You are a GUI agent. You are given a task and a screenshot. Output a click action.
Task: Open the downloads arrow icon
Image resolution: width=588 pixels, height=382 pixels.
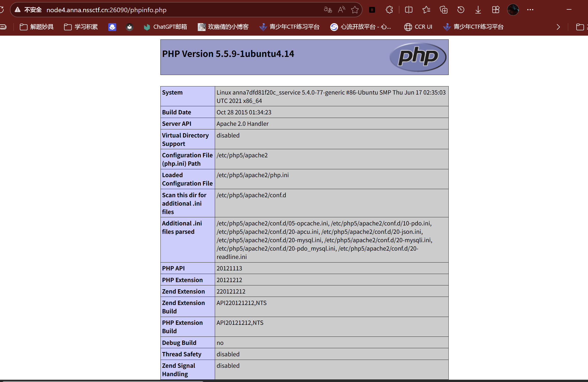(478, 10)
